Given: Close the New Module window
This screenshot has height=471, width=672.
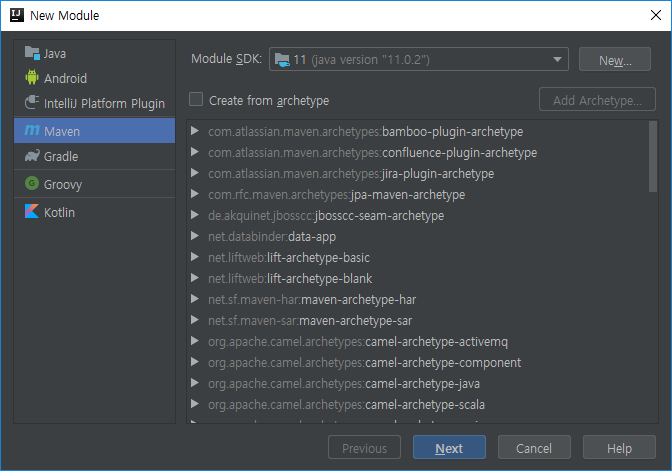Looking at the screenshot, I should point(655,15).
